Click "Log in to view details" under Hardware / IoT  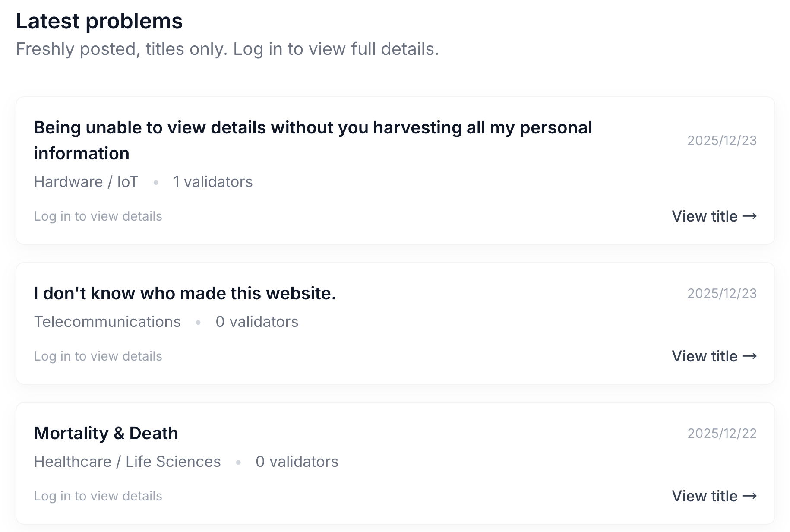coord(98,216)
